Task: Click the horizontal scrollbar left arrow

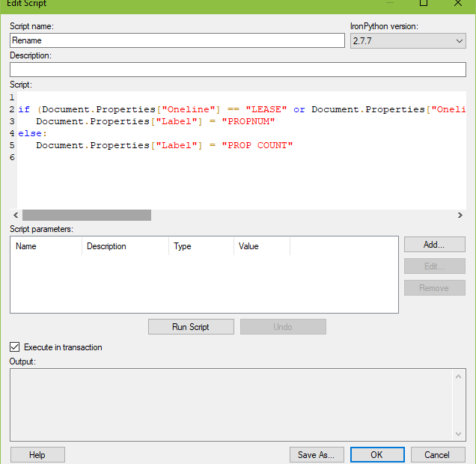Action: click(x=16, y=215)
